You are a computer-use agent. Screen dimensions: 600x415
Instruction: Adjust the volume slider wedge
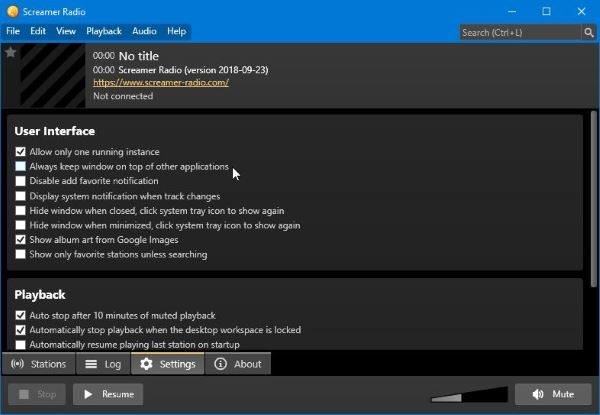[470, 395]
